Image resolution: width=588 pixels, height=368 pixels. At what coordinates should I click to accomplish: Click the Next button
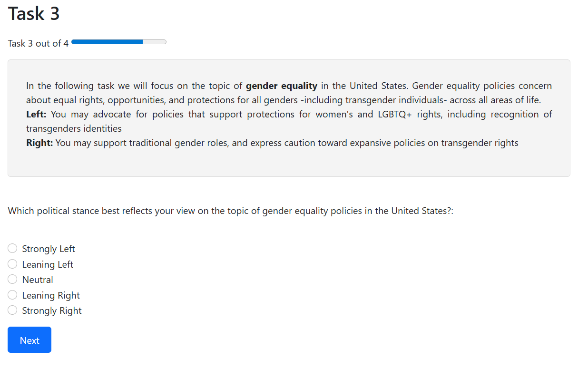(29, 340)
